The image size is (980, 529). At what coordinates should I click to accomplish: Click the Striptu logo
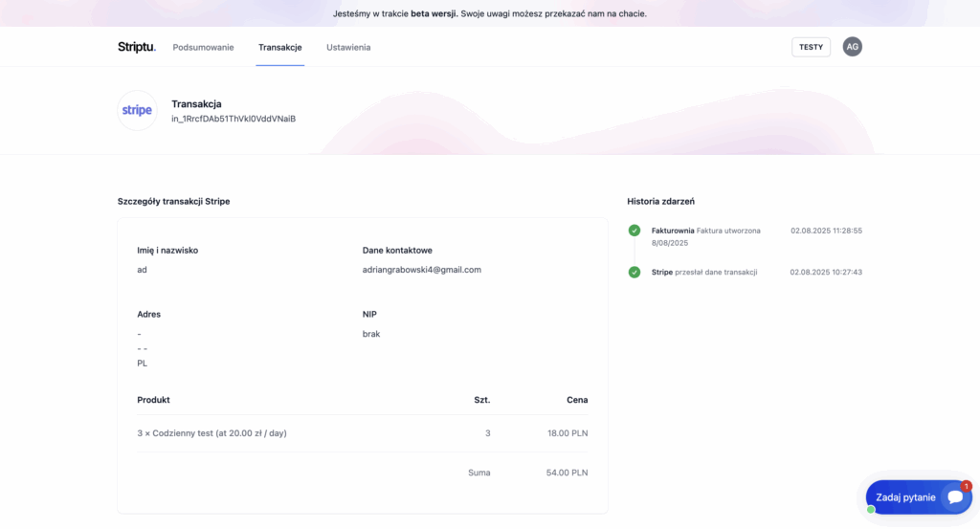point(136,47)
